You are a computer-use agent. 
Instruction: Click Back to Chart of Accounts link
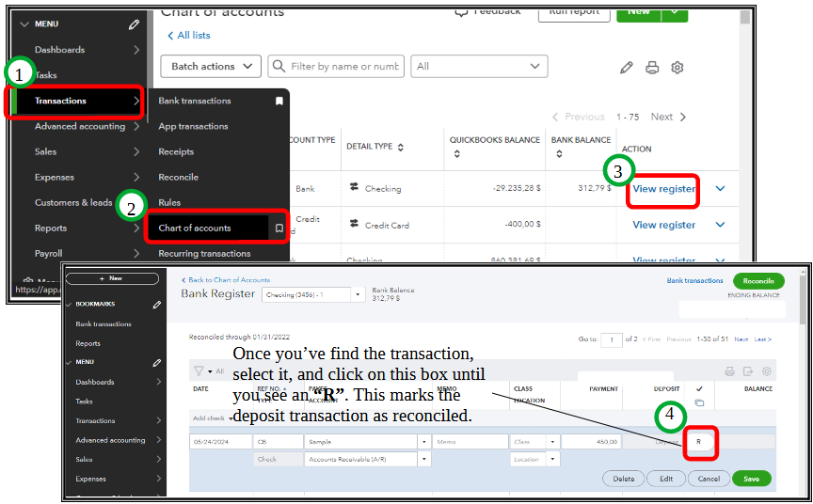pos(226,279)
